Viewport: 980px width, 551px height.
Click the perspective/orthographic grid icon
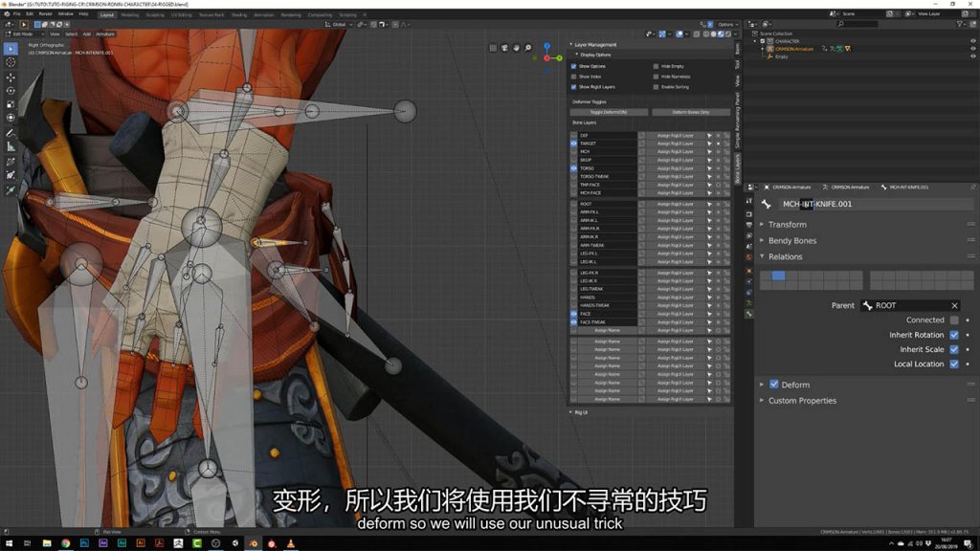[493, 48]
